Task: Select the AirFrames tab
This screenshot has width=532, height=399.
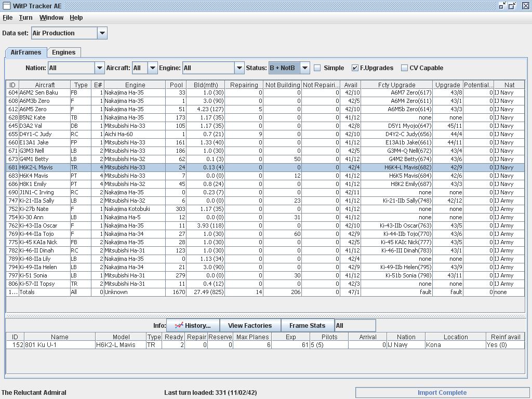Action: point(26,52)
